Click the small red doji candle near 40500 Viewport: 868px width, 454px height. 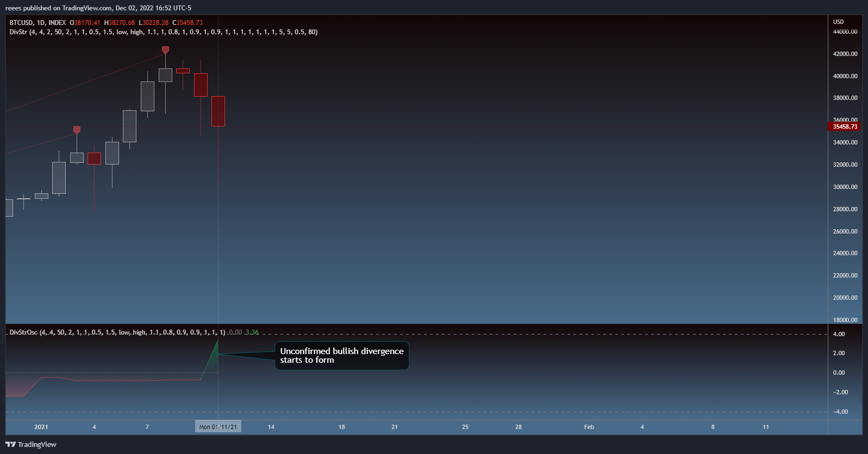183,71
